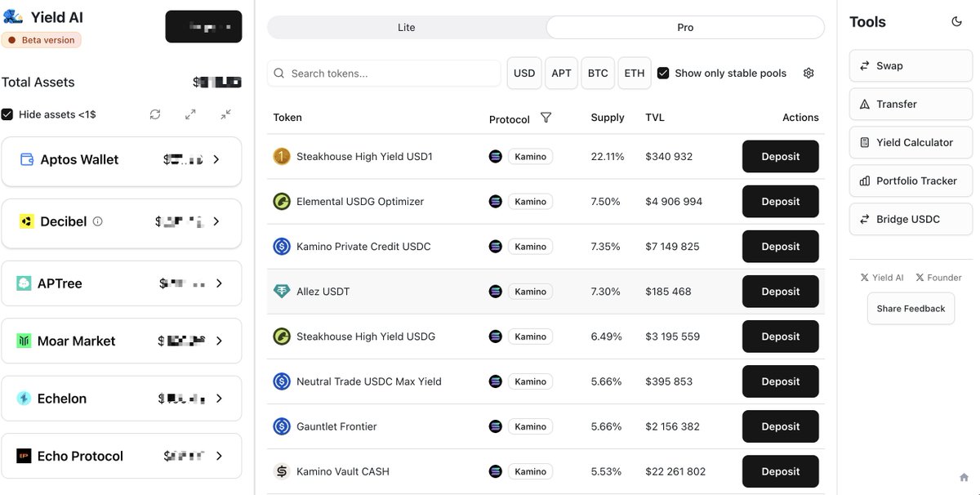Deposit into Allez USDT pool
Viewport: 980px width, 495px height.
tap(781, 292)
